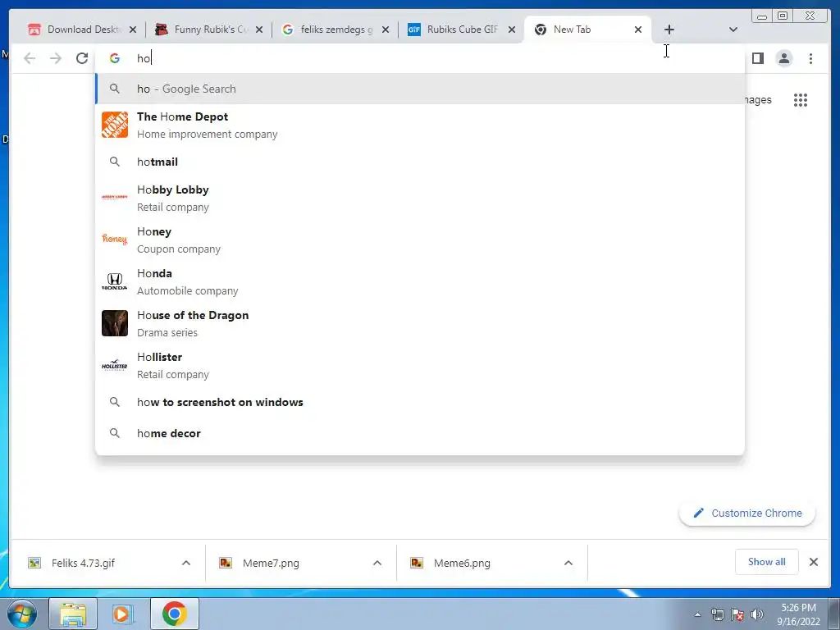The image size is (840, 630).
Task: Expand options for Meme7.png download
Action: tap(377, 563)
